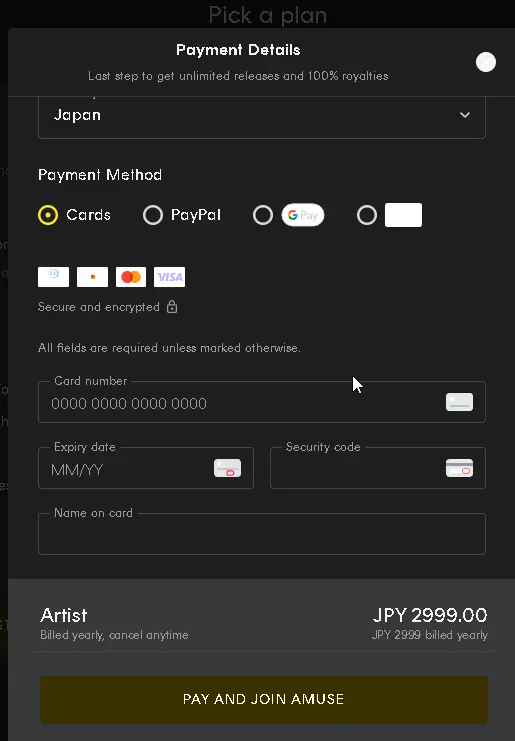Click the Artist plan name
The image size is (515, 741).
(x=64, y=615)
